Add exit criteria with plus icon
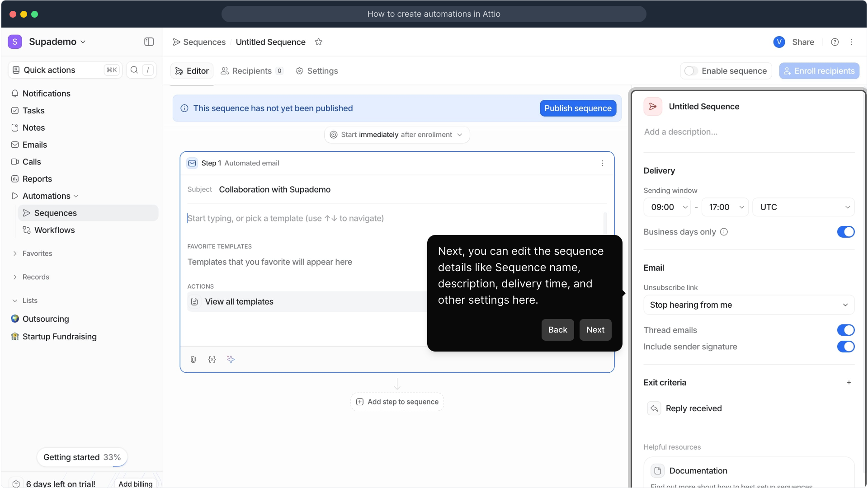The image size is (868, 488). point(849,383)
